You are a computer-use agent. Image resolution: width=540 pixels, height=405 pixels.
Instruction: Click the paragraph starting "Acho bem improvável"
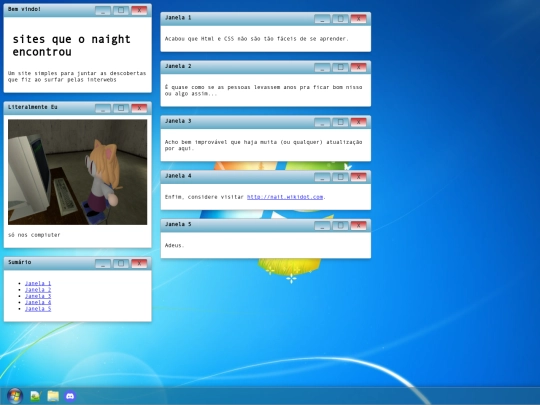click(x=263, y=145)
